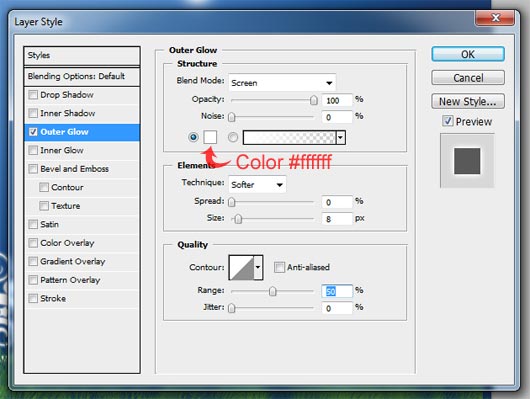Click the Size slider handle

[x=238, y=219]
